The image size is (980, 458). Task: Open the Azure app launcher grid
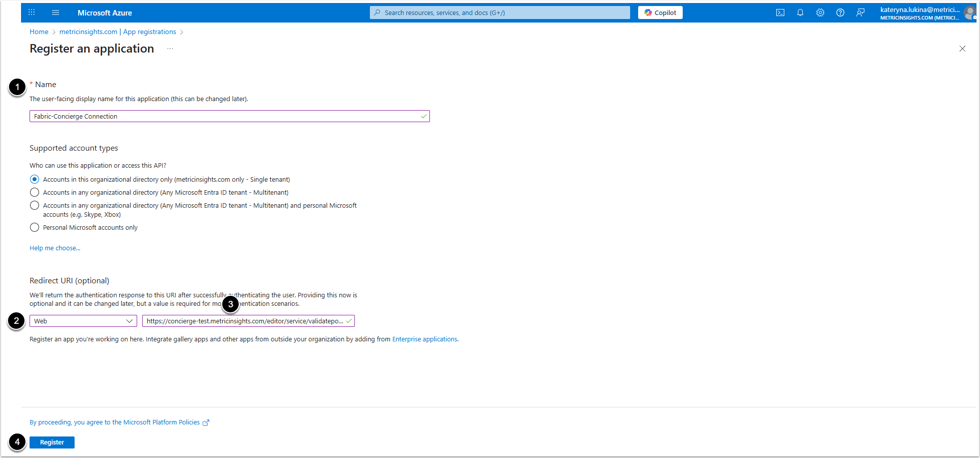(32, 13)
